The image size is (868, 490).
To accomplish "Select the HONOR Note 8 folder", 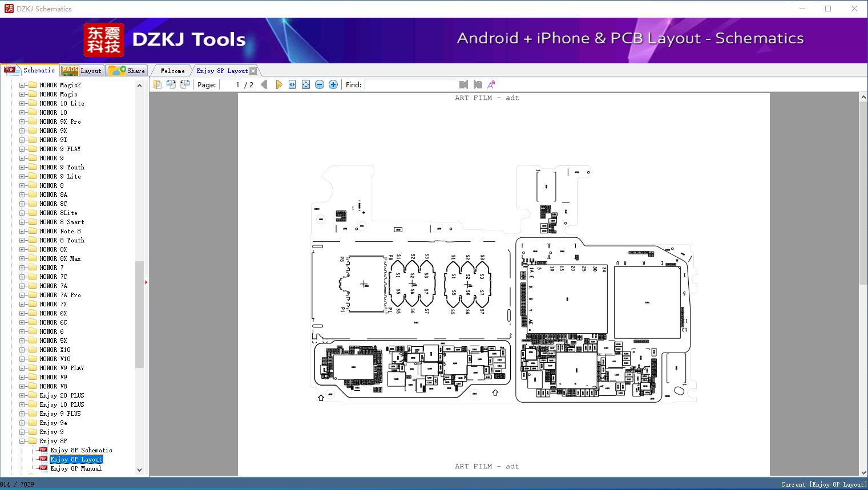I will 60,231.
